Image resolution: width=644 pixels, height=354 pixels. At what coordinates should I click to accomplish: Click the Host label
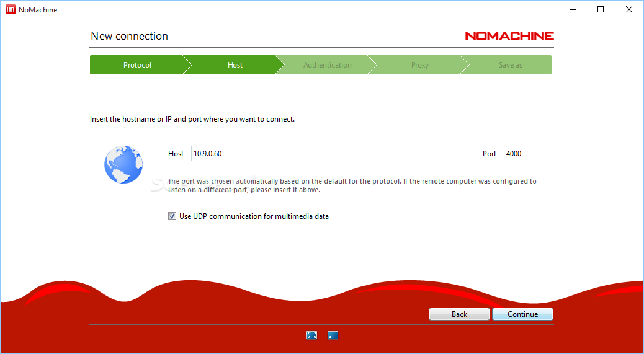[176, 153]
